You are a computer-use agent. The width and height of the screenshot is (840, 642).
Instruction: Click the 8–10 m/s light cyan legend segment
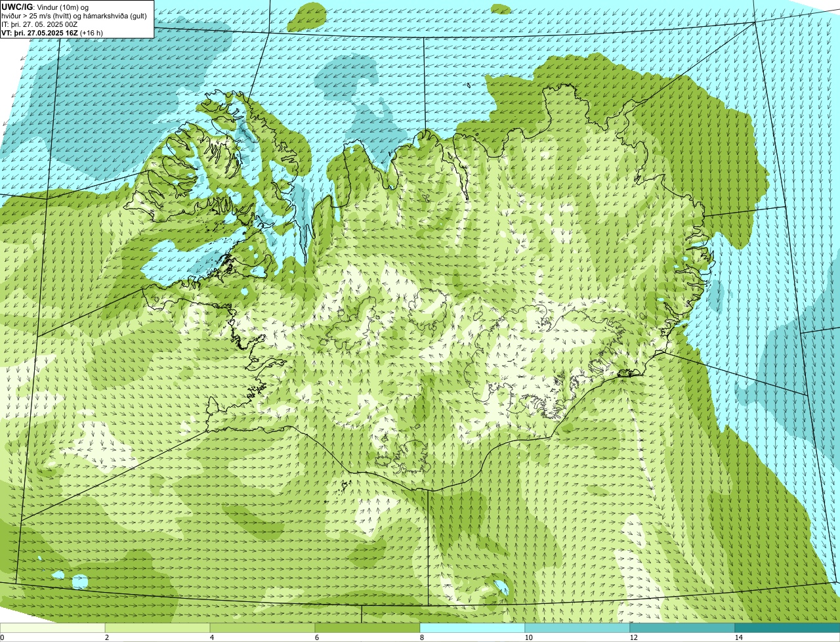pyautogui.click(x=472, y=628)
